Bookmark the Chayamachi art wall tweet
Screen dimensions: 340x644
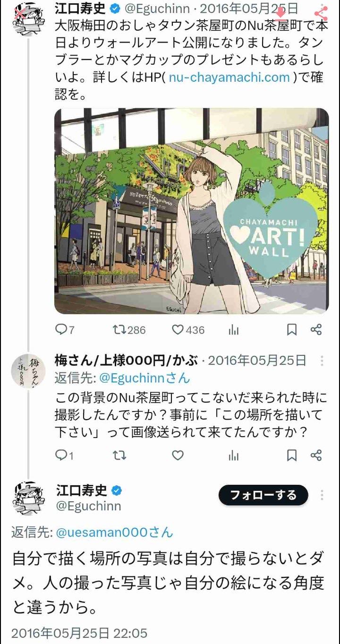[x=292, y=330]
